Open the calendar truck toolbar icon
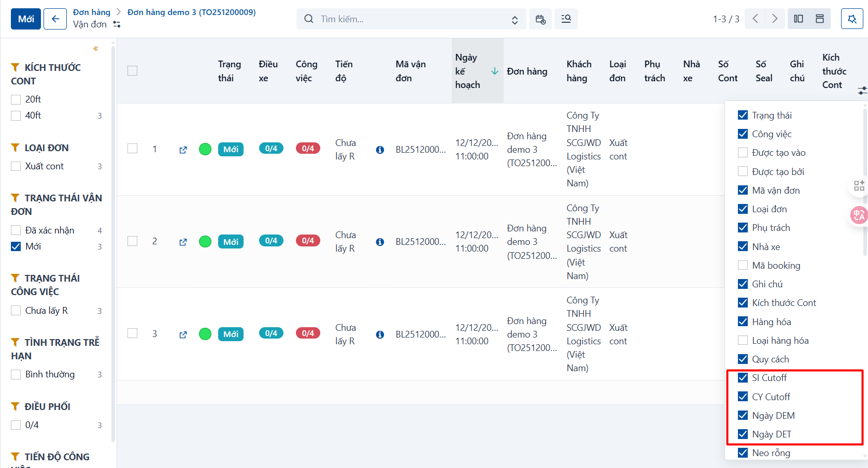 (540, 19)
